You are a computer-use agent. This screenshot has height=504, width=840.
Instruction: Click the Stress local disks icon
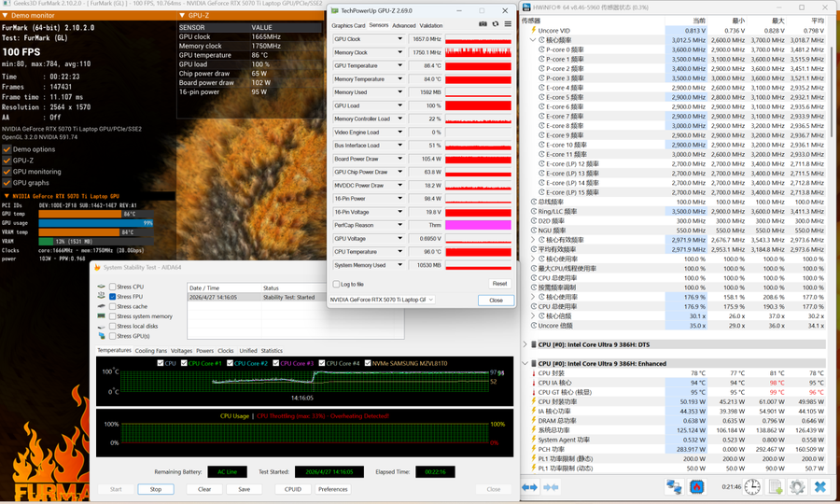(x=101, y=326)
